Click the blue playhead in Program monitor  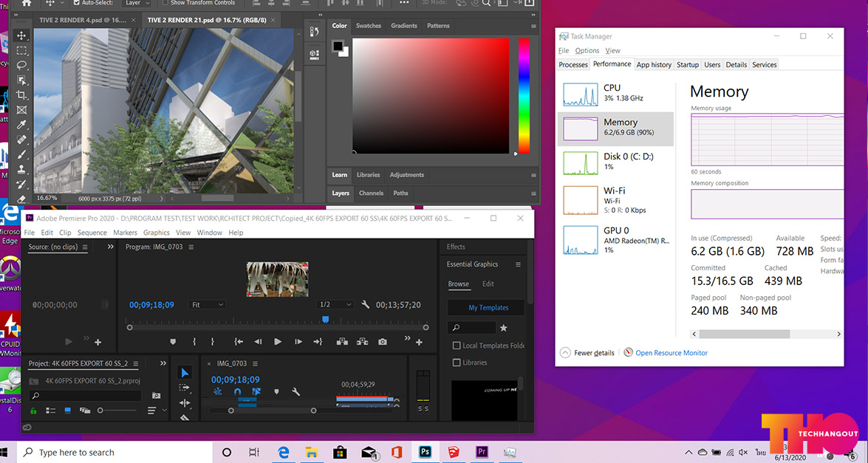pos(326,319)
